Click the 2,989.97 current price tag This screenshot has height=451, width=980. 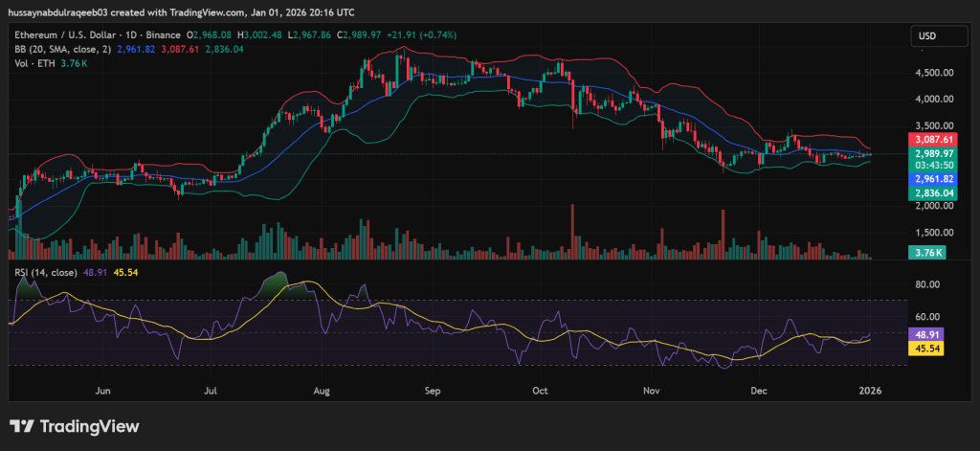pyautogui.click(x=928, y=153)
